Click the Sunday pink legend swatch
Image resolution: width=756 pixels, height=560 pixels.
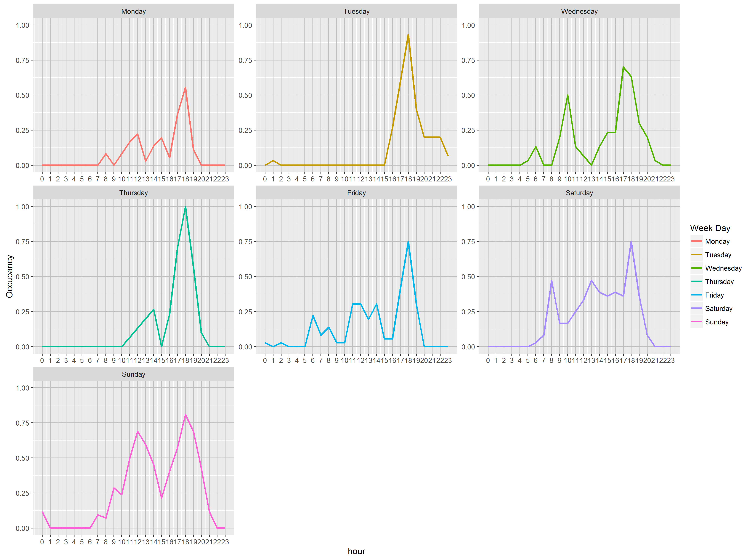point(696,322)
